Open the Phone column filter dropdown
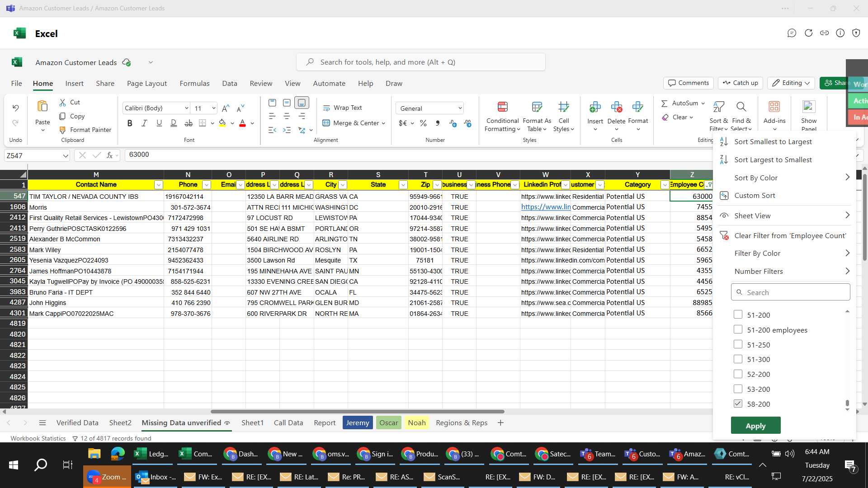 [206, 185]
